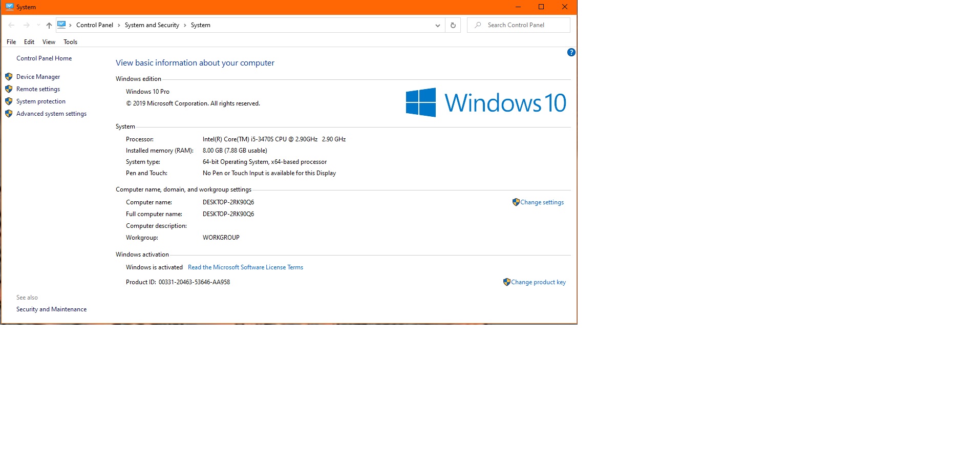
Task: Maximize the System window
Action: [541, 7]
